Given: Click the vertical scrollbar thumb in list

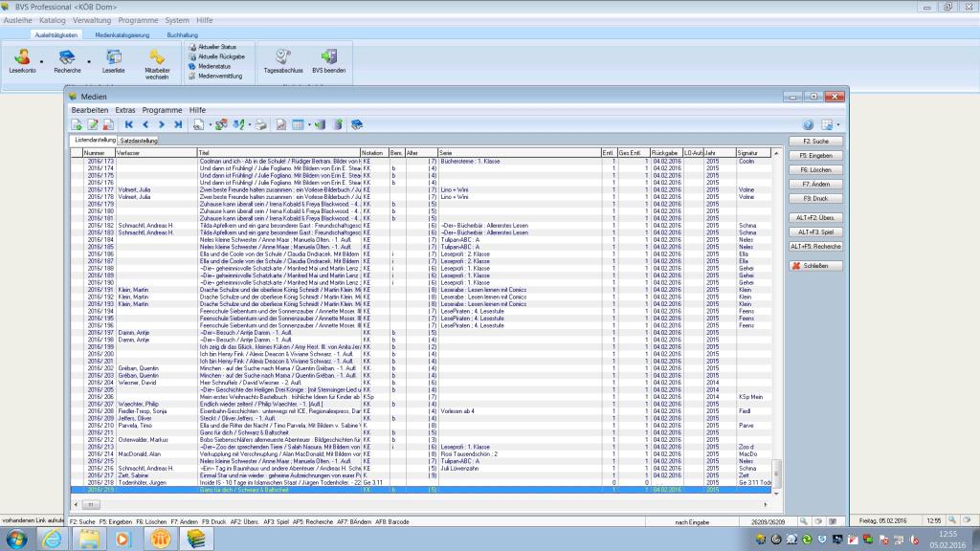Looking at the screenshot, I should pyautogui.click(x=776, y=473).
